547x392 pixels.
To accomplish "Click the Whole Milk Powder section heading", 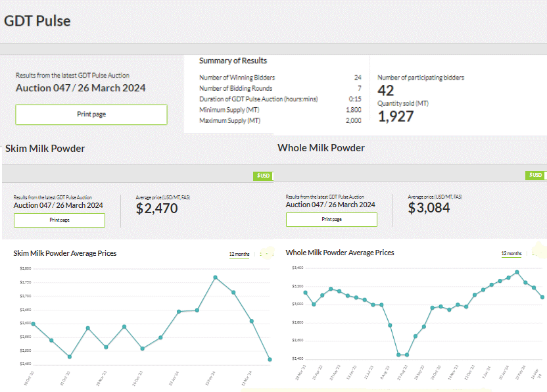I will [321, 148].
